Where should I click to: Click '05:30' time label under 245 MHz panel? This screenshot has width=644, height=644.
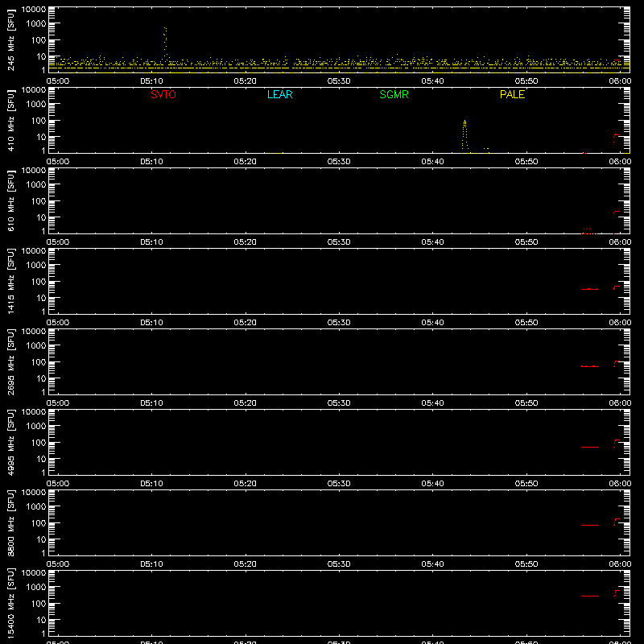339,81
